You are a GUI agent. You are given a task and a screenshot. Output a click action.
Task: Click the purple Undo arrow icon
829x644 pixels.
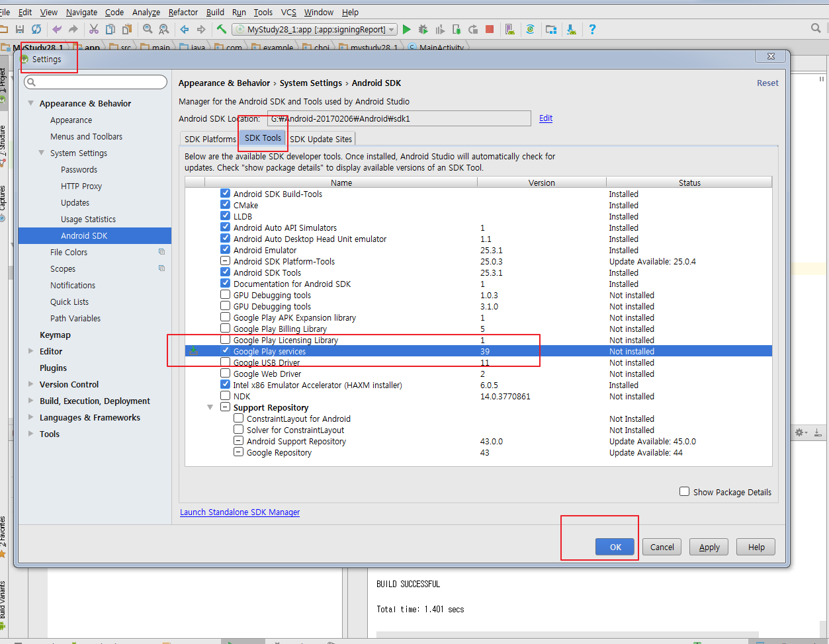pyautogui.click(x=57, y=29)
